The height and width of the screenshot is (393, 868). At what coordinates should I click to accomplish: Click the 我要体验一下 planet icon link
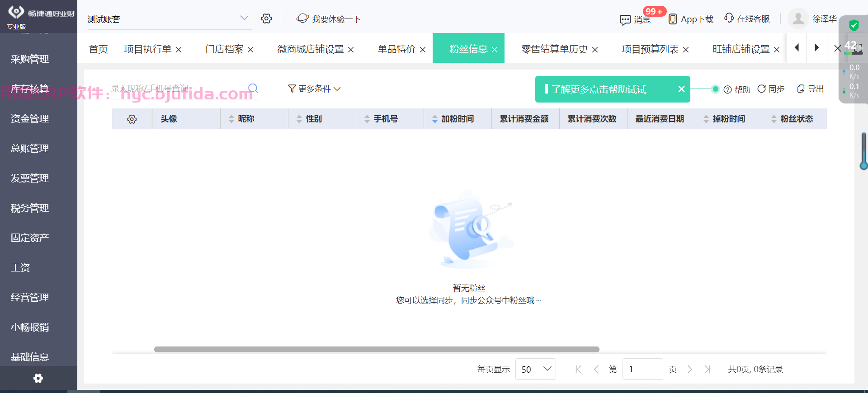[x=328, y=19]
